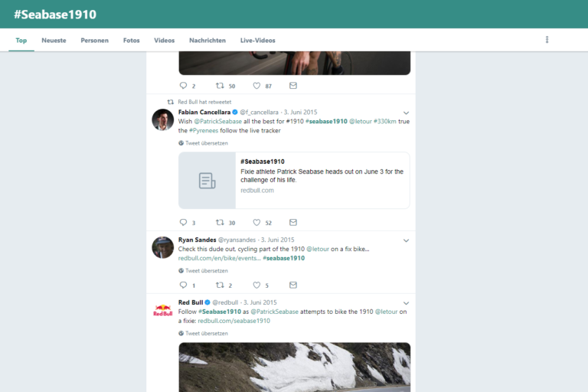Open the snowy mountain road photo

click(294, 367)
